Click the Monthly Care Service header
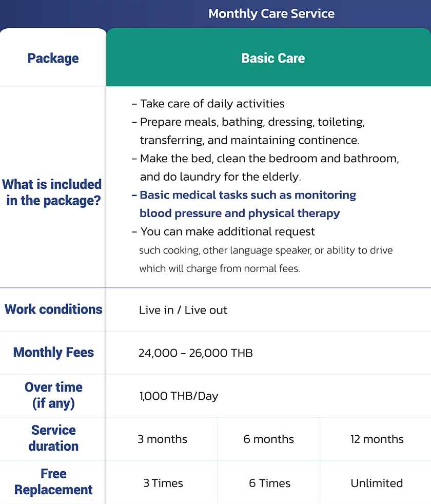Viewport: 431px width, 504px height. (271, 14)
